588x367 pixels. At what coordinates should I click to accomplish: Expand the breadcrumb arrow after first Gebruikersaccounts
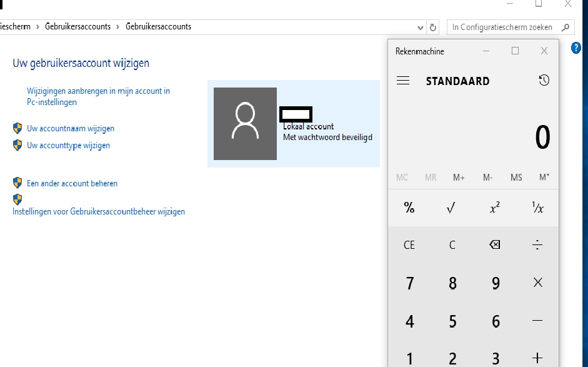[118, 27]
